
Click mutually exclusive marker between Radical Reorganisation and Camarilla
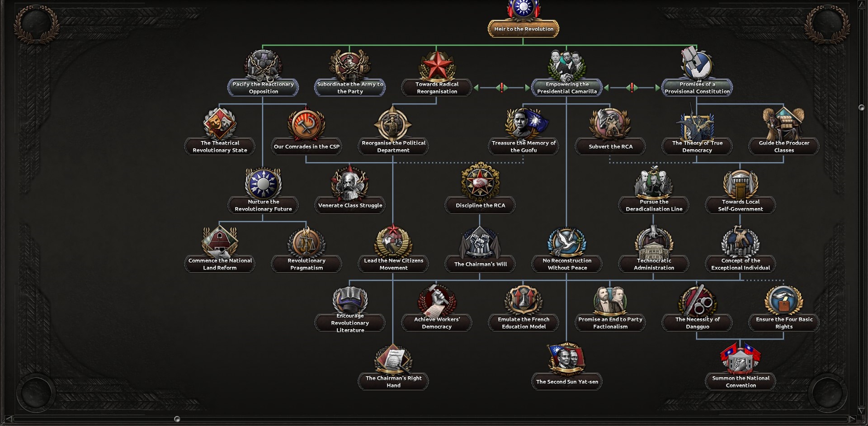pyautogui.click(x=502, y=88)
